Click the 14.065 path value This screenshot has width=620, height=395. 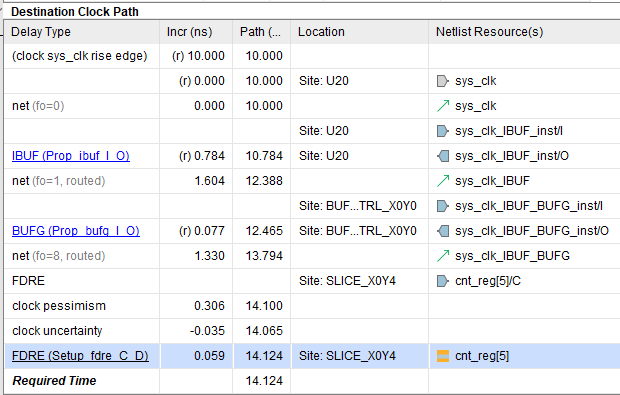pyautogui.click(x=264, y=331)
